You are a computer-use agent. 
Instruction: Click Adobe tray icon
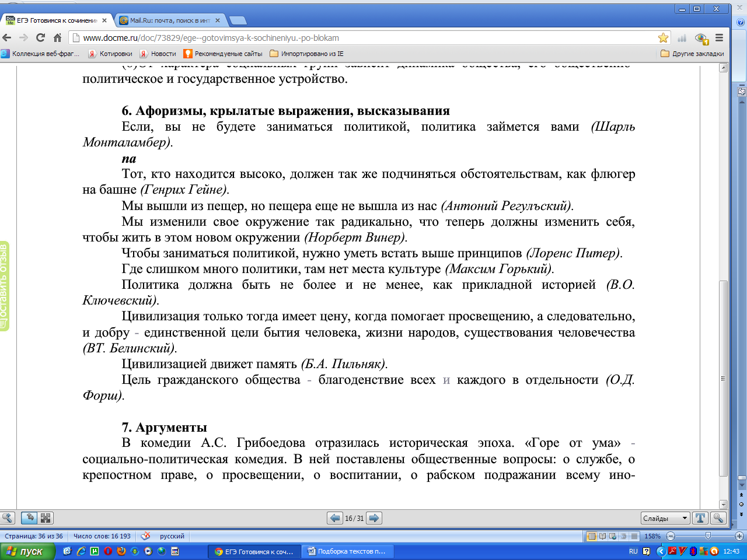[x=672, y=551]
